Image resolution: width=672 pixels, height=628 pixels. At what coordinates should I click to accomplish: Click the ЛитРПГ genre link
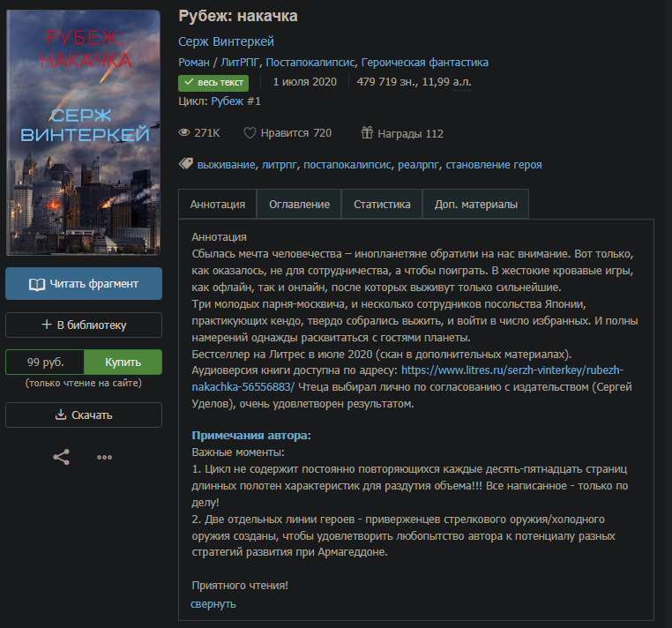[x=240, y=63]
